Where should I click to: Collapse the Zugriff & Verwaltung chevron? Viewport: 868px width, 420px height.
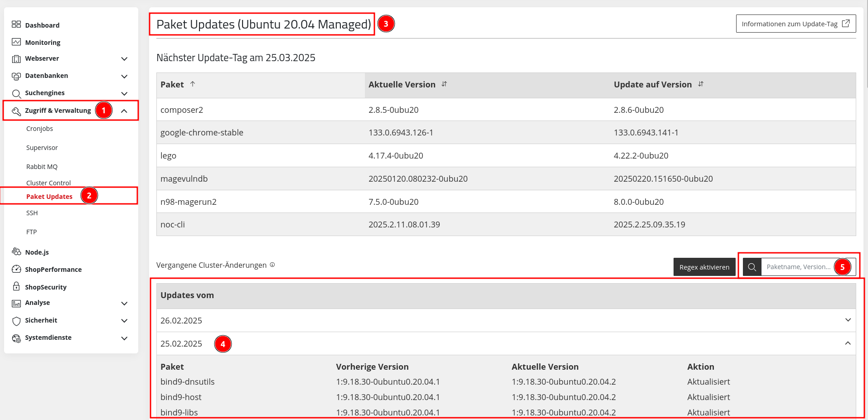(124, 111)
